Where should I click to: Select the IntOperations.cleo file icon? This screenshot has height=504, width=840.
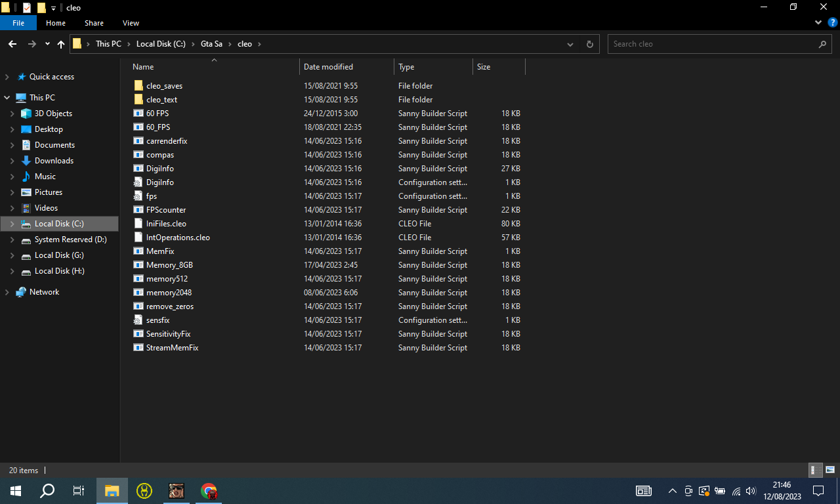point(138,238)
